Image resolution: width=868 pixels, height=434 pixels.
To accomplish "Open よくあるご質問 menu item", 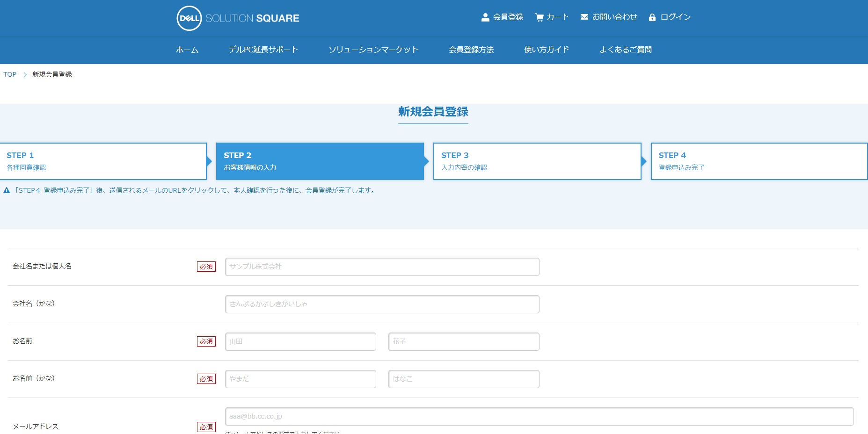I will (626, 50).
